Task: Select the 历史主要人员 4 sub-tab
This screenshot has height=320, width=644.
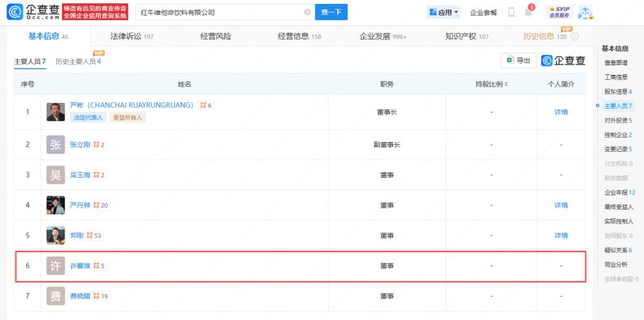Action: coord(78,61)
